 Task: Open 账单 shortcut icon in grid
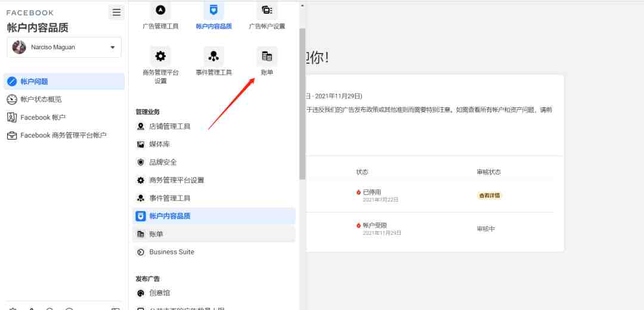pos(267,56)
